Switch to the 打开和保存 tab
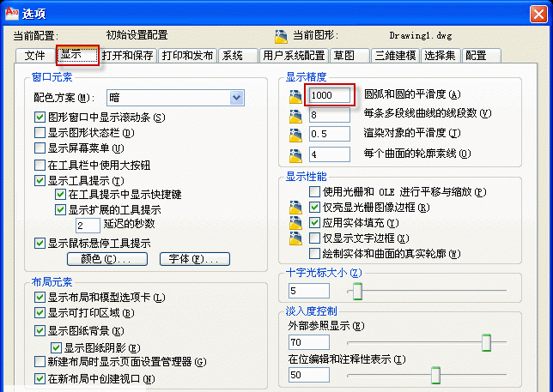This screenshot has width=553, height=392. 127,56
